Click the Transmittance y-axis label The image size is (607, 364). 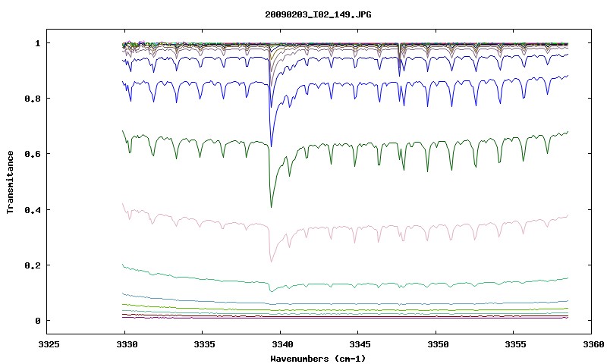point(10,182)
